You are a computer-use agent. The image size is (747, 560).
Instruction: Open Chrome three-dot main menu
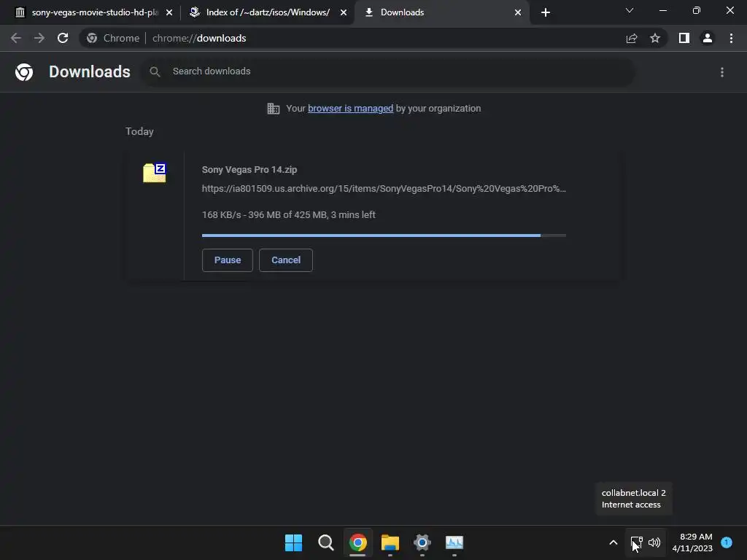pyautogui.click(x=731, y=38)
